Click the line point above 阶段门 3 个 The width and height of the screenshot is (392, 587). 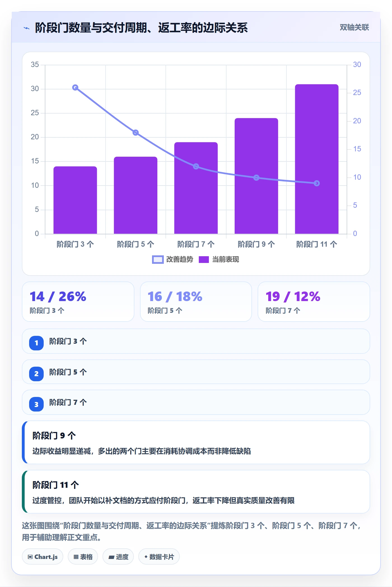tap(75, 87)
